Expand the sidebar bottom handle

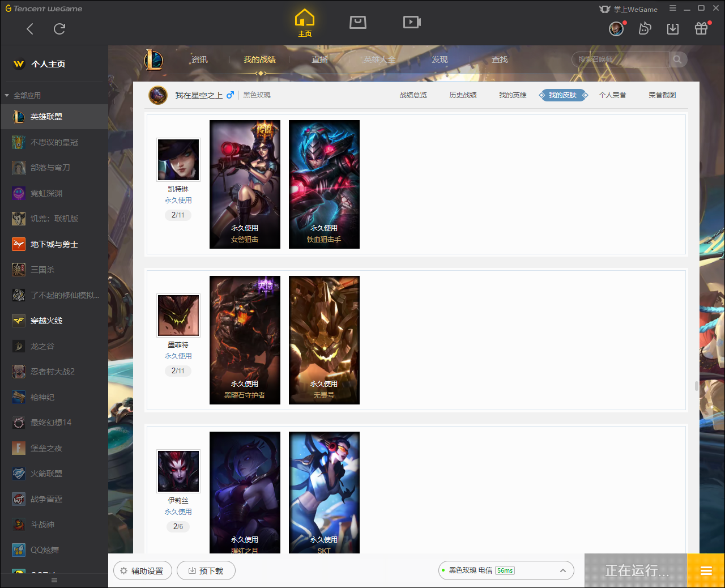(54, 580)
